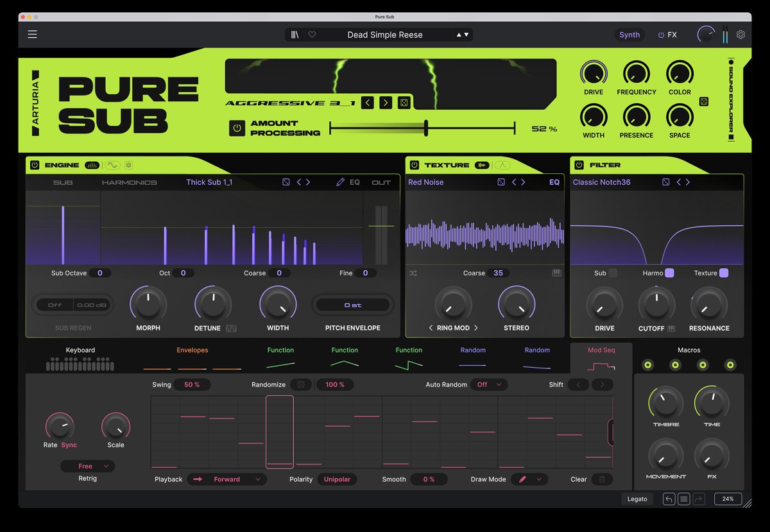Undo with the bottom bar arrow
The height and width of the screenshot is (532, 770).
[x=669, y=499]
